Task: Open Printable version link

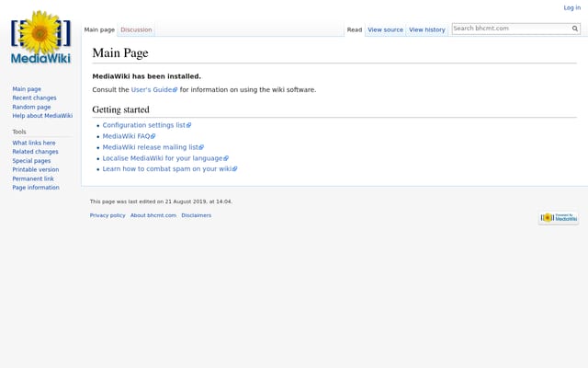Action: 36,169
